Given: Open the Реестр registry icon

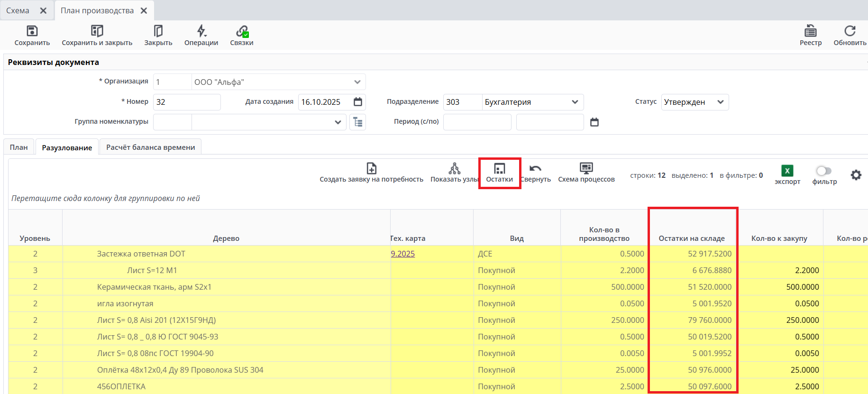Looking at the screenshot, I should pyautogui.click(x=810, y=31).
